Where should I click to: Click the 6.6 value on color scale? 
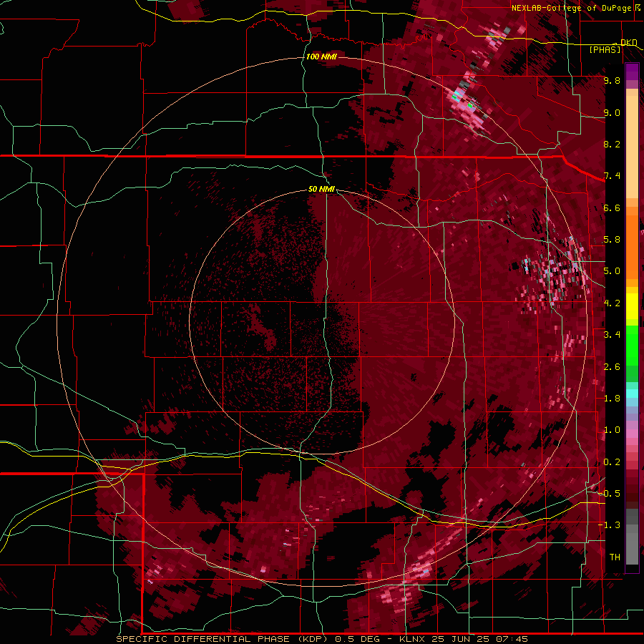tap(612, 208)
